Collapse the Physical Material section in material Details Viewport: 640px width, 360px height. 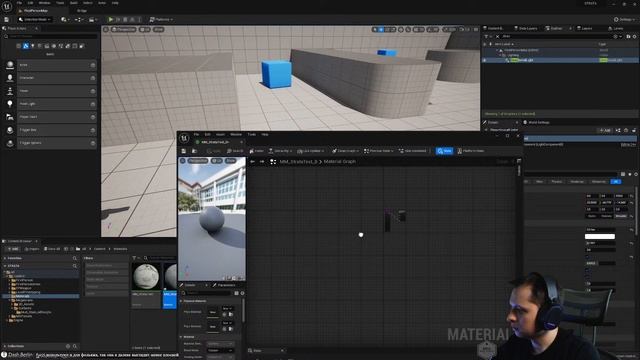click(181, 301)
